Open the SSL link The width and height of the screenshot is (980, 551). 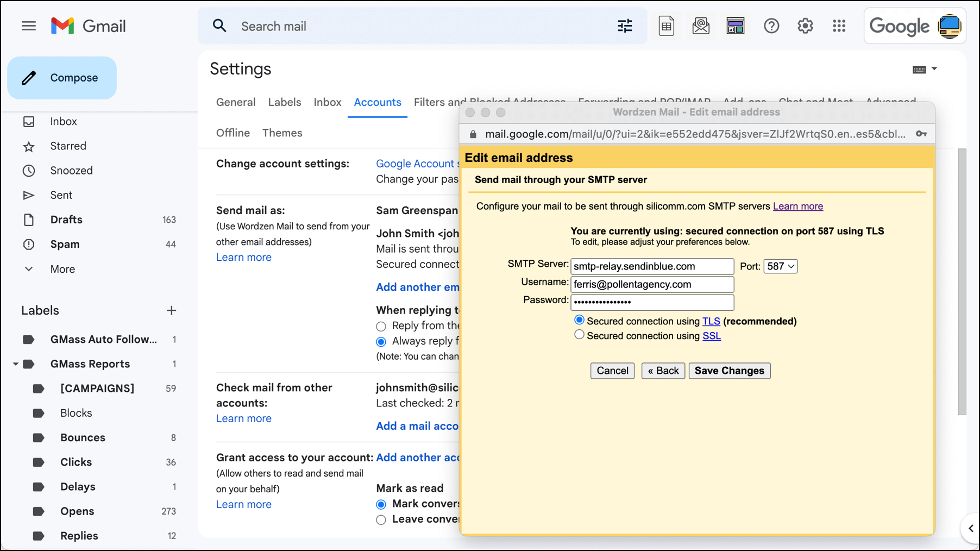712,336
